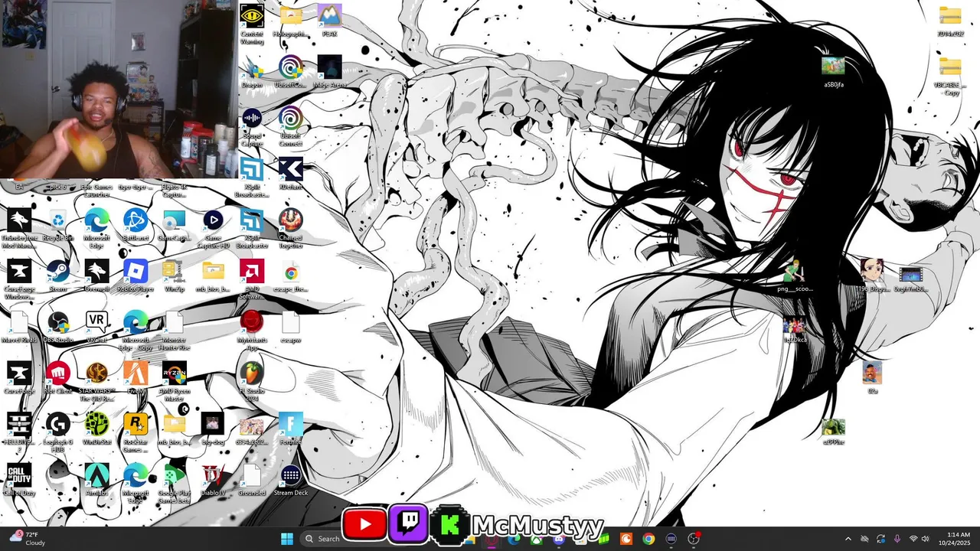Launch XDefiant from the desktop
Image resolution: width=980 pixels, height=551 pixels.
(291, 173)
